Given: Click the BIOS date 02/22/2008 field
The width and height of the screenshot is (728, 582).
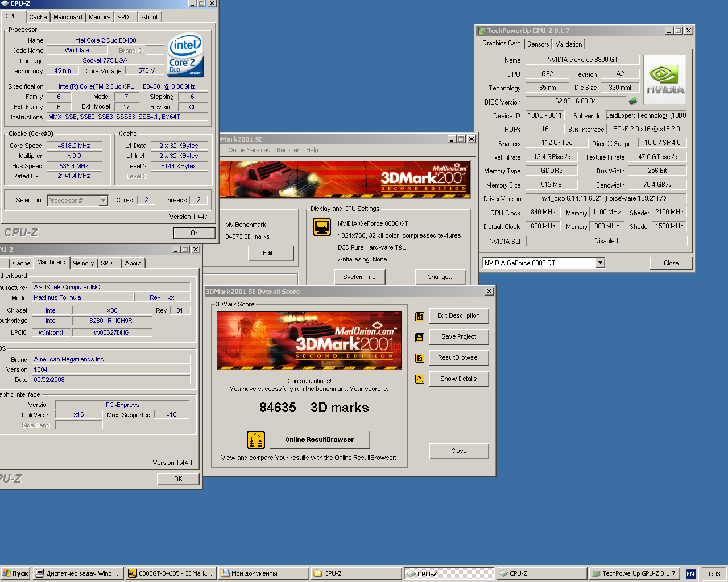Looking at the screenshot, I should point(111,380).
